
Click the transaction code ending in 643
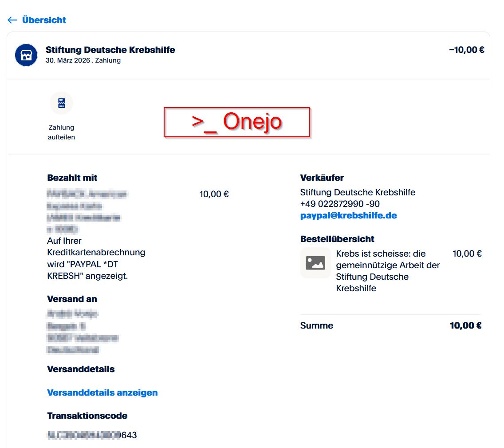[92, 435]
